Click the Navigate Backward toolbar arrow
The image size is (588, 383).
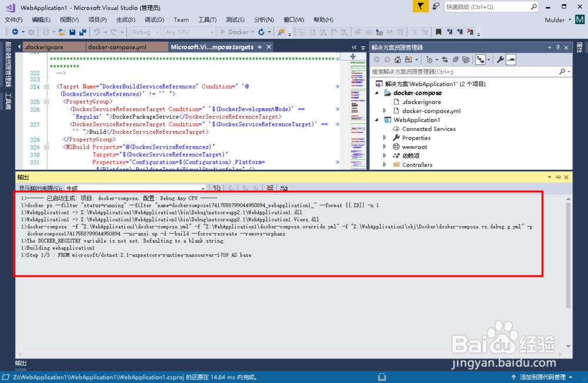pos(15,32)
